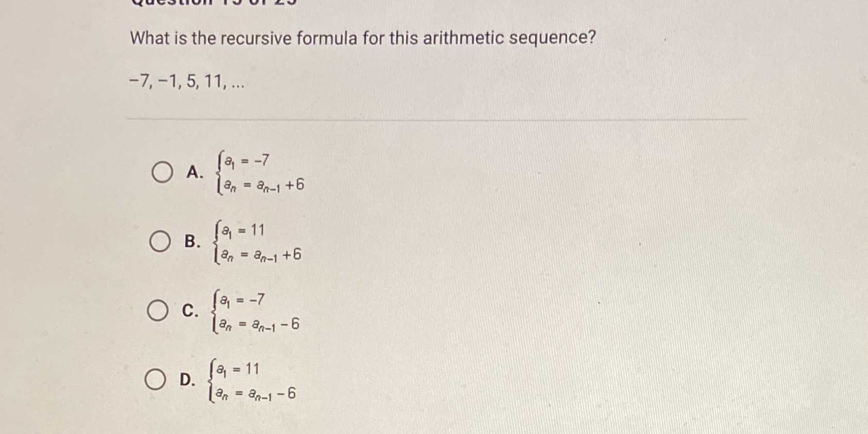Viewport: 868px width, 434px height.
Task: Click the a1 = 11 term in option D
Action: [237, 370]
